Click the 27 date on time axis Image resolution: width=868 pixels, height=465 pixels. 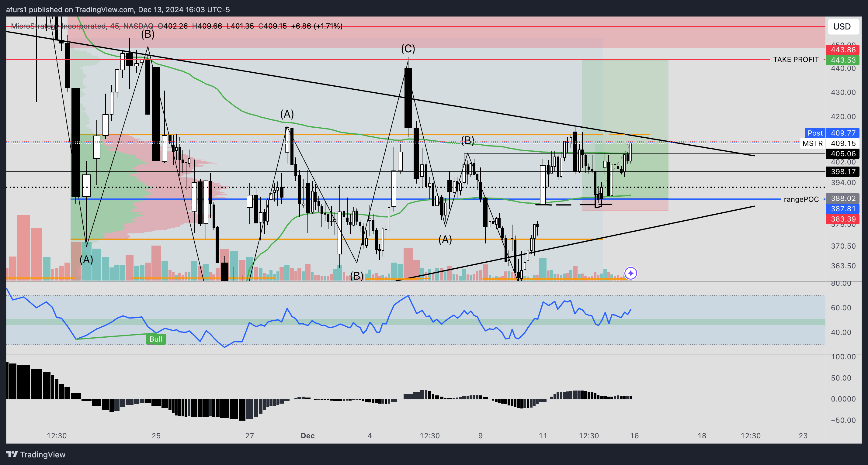tap(249, 436)
